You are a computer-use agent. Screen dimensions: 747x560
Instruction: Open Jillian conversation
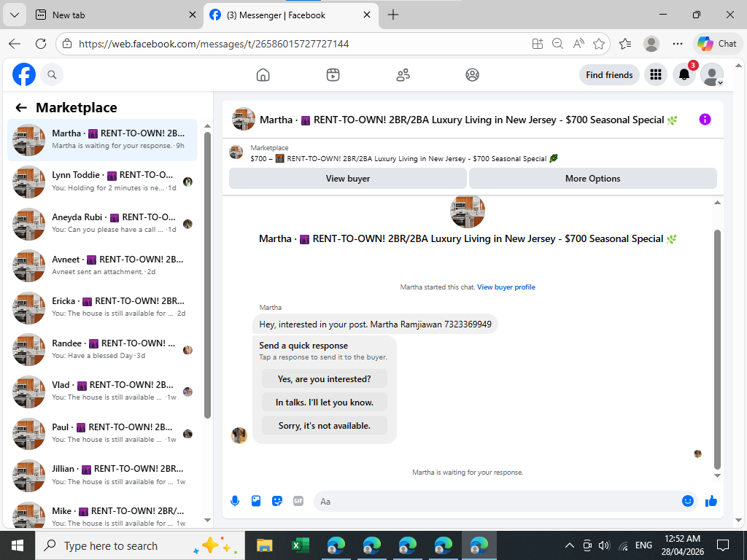click(102, 475)
